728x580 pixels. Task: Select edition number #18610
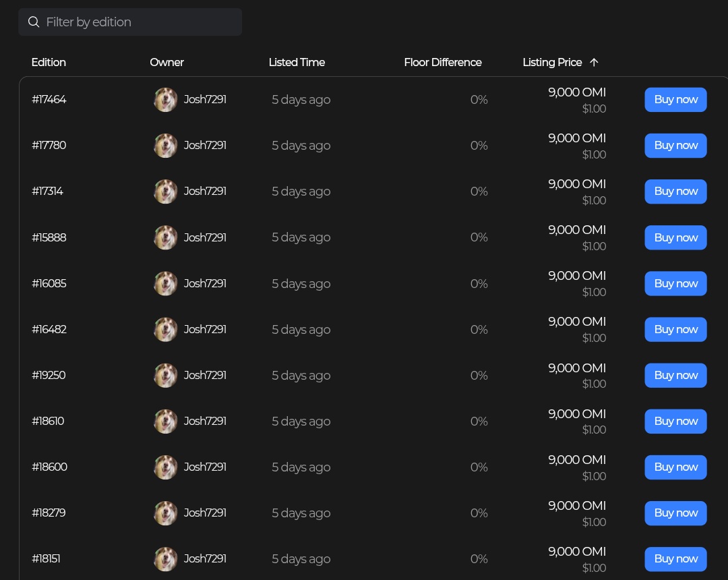coord(48,422)
